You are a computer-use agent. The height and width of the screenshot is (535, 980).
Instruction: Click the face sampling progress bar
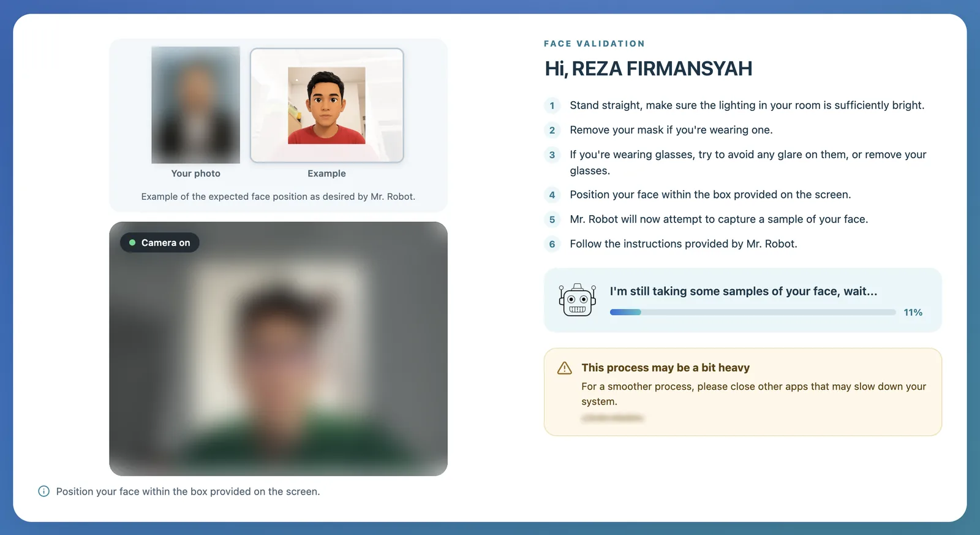pos(753,313)
